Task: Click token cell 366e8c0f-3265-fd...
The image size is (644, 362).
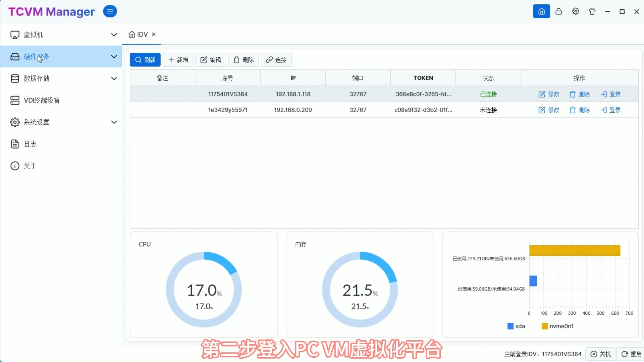Action: (423, 94)
